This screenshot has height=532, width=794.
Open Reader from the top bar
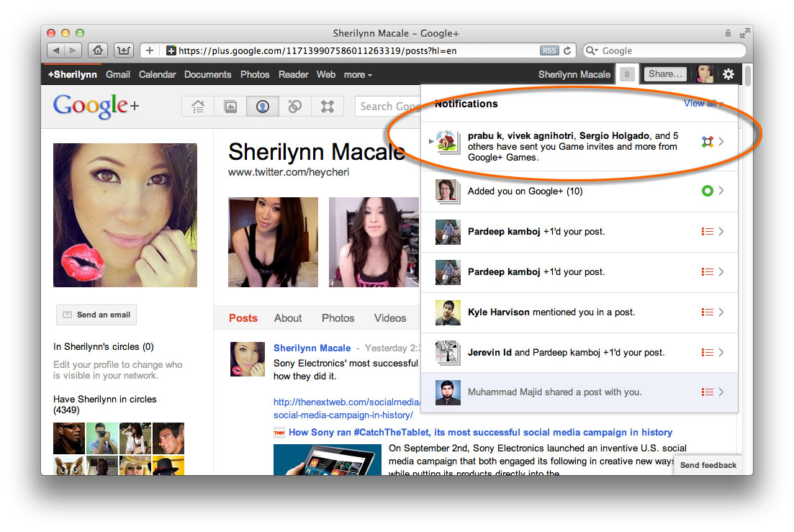[293, 74]
